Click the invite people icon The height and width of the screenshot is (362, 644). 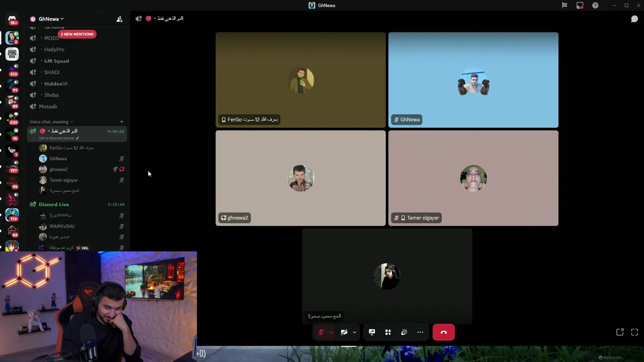point(119,19)
